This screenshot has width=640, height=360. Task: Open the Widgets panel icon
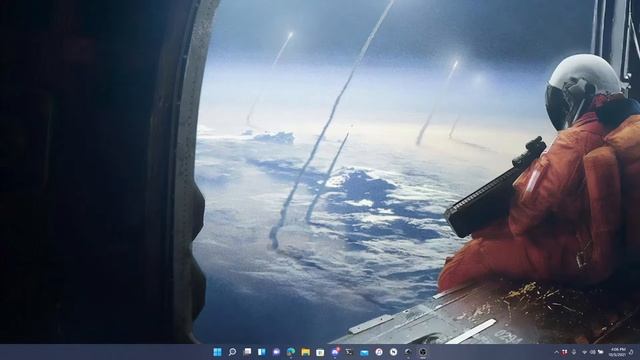262,352
